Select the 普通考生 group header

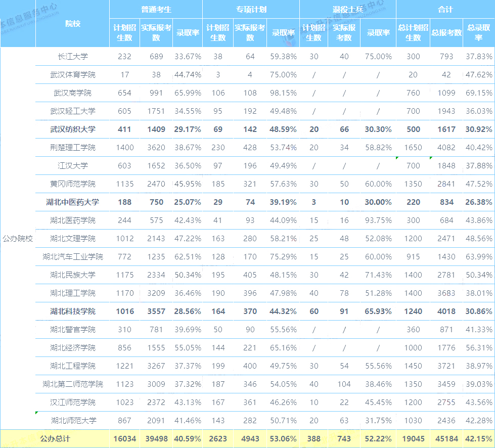coord(156,10)
